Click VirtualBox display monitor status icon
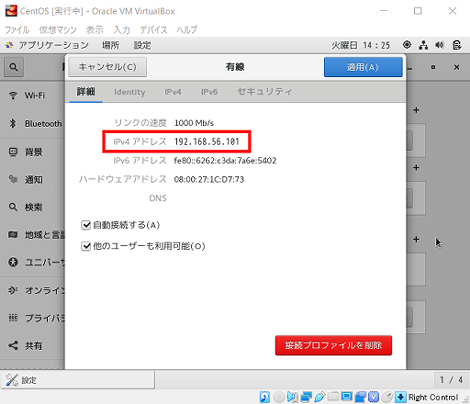This screenshot has height=404, width=470. pos(347,397)
